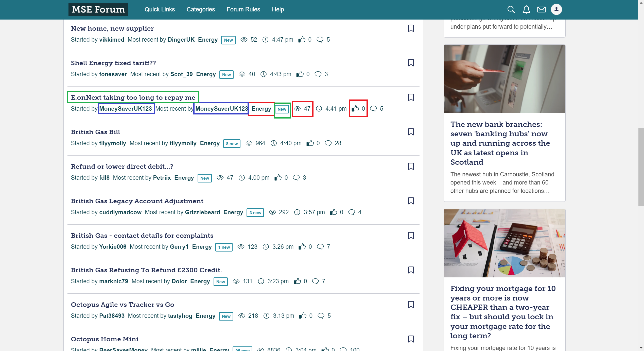Bookmark the 'Octopus Home Mini' thread

point(411,339)
